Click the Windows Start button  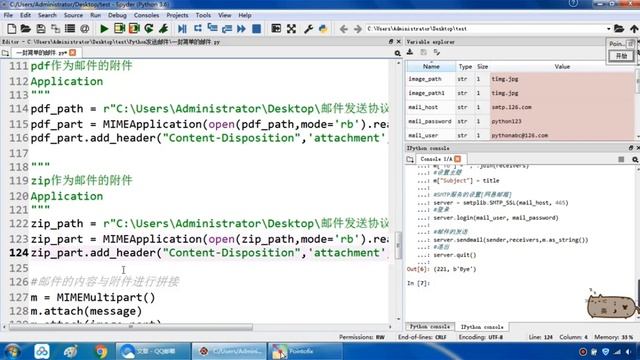coord(13,351)
